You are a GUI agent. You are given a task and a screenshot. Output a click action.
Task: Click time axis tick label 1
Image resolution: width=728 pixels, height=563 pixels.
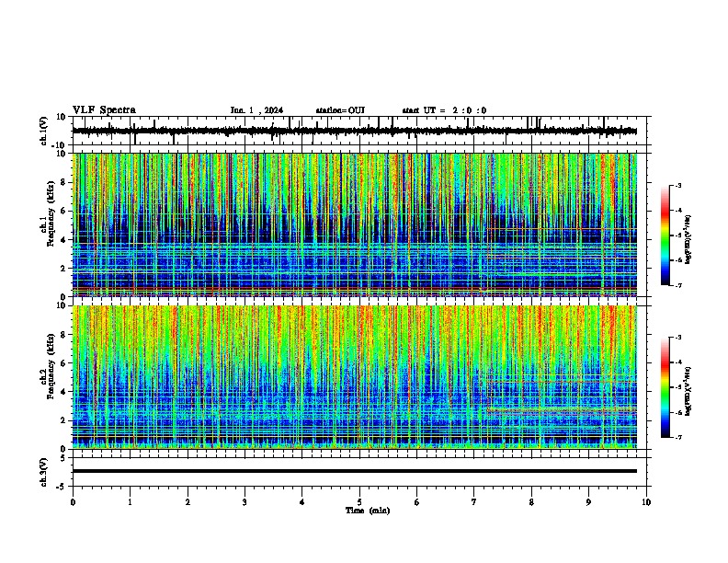click(x=130, y=502)
